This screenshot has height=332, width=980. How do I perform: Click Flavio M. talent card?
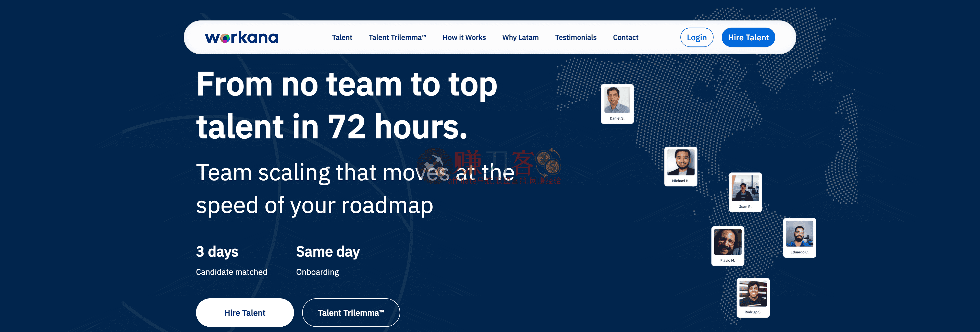coord(727,246)
